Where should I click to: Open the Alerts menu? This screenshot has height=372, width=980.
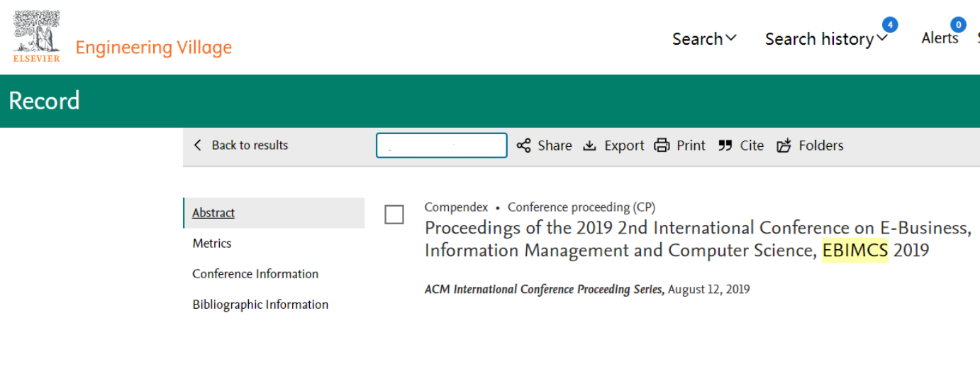[x=940, y=38]
